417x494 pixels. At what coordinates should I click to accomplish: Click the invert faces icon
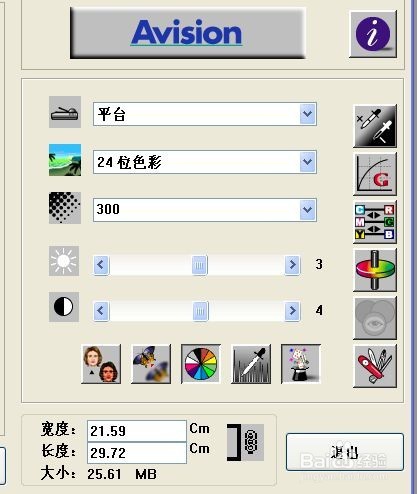[x=101, y=364]
